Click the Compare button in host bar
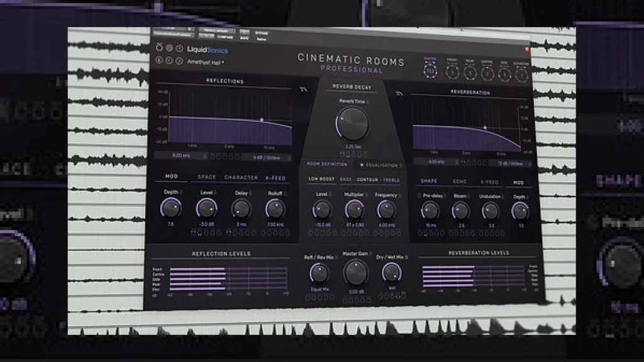Image resolution: width=644 pixels, height=362 pixels. (x=225, y=37)
